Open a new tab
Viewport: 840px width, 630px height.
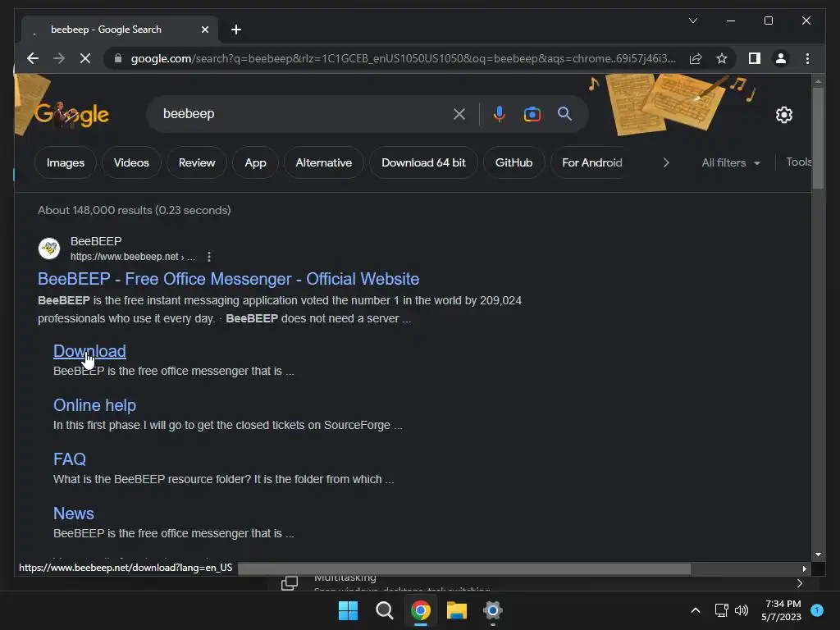pos(235,30)
